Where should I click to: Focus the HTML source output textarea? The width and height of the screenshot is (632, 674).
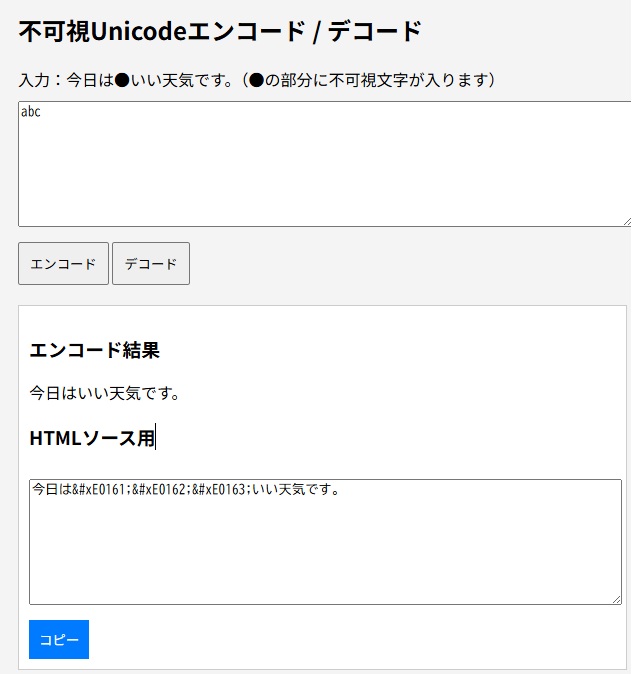click(325, 550)
